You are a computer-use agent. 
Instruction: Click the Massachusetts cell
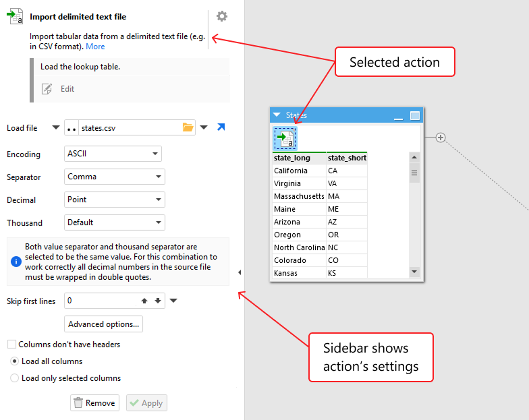(x=300, y=196)
